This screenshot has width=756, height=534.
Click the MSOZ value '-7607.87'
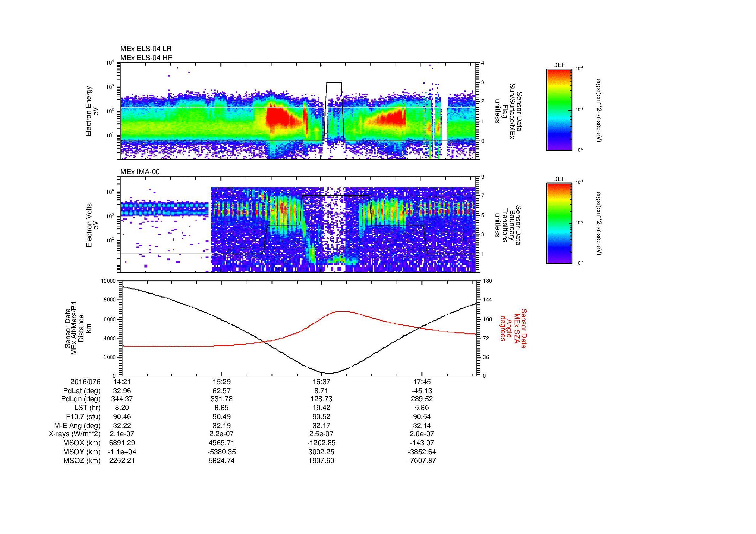pos(422,461)
